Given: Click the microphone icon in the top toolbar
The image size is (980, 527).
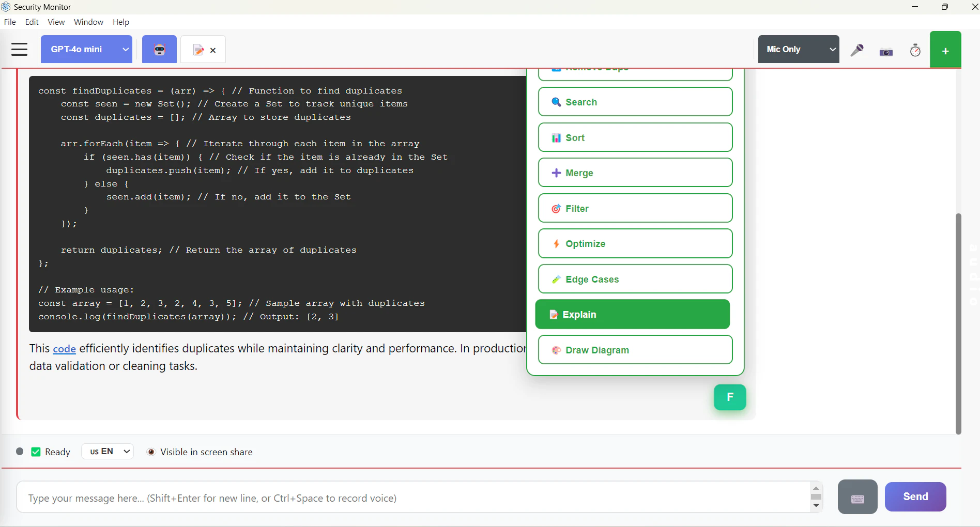Looking at the screenshot, I should (857, 50).
